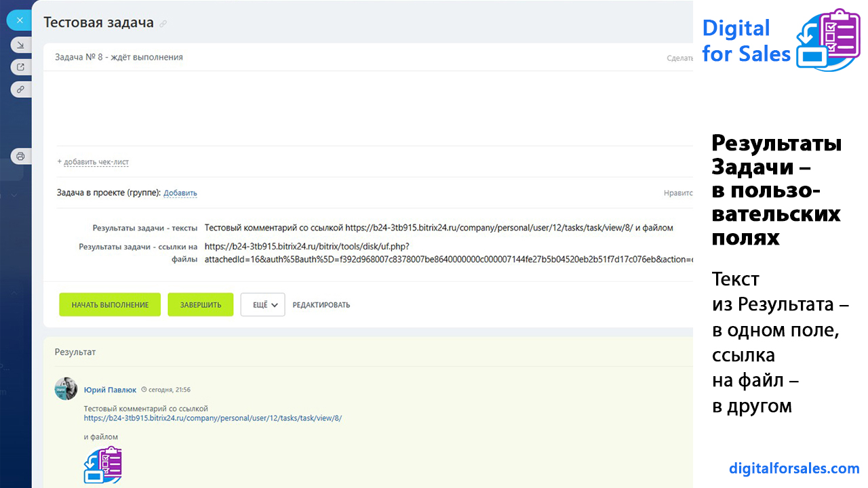This screenshot has height=488, width=868.
Task: Open attached file image in result
Action: point(102,465)
